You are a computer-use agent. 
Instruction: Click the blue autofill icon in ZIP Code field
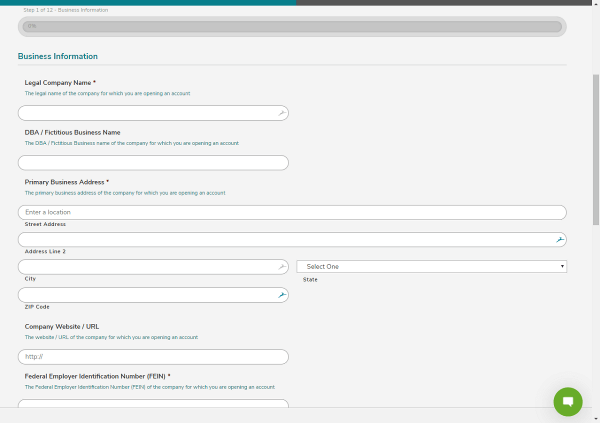coord(282,295)
